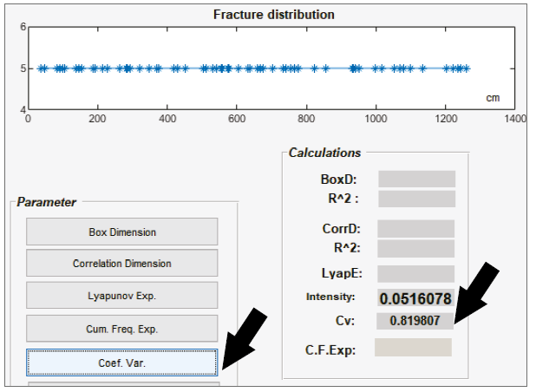This screenshot has height=392, width=536.
Task: Click the Parameter panel heading
Action: (x=47, y=202)
